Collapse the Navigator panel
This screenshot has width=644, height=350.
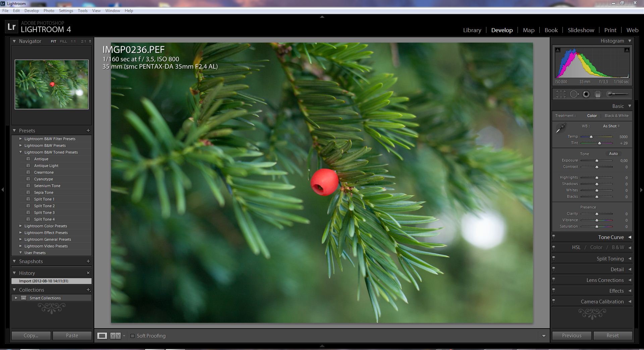pyautogui.click(x=14, y=41)
